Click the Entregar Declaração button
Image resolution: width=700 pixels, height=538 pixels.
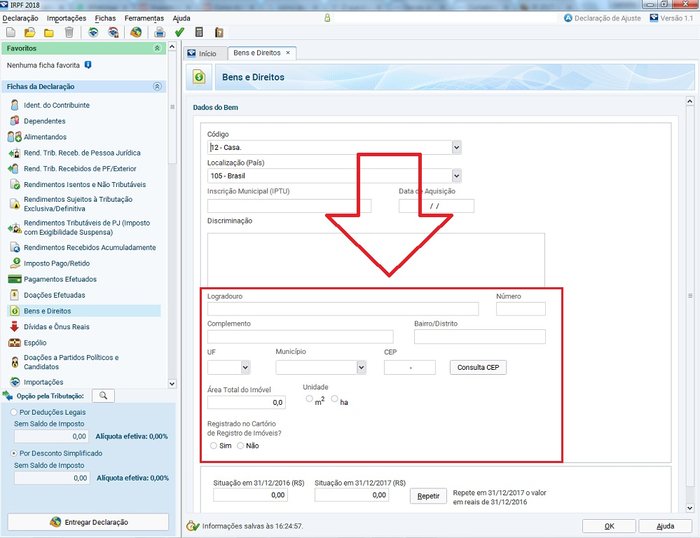[89, 522]
